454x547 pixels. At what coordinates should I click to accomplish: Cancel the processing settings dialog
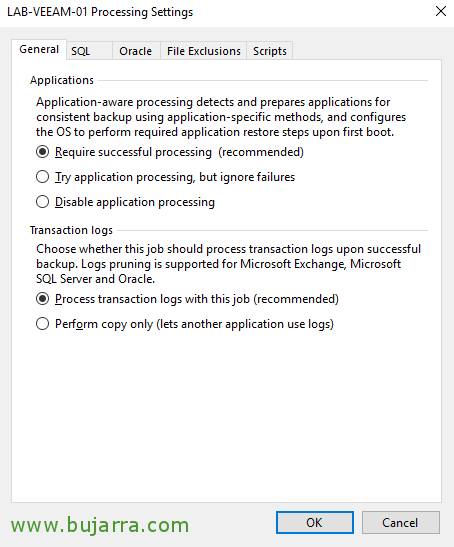tap(401, 523)
